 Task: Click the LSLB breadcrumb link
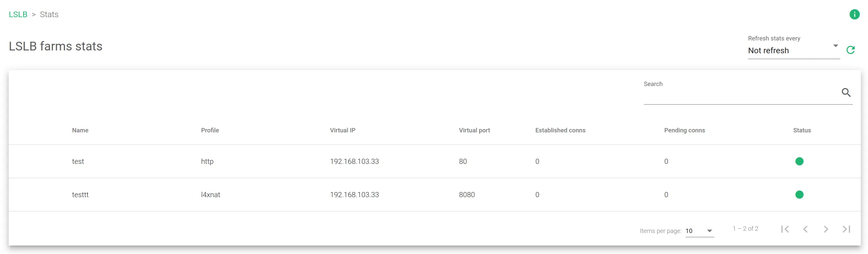(x=18, y=15)
